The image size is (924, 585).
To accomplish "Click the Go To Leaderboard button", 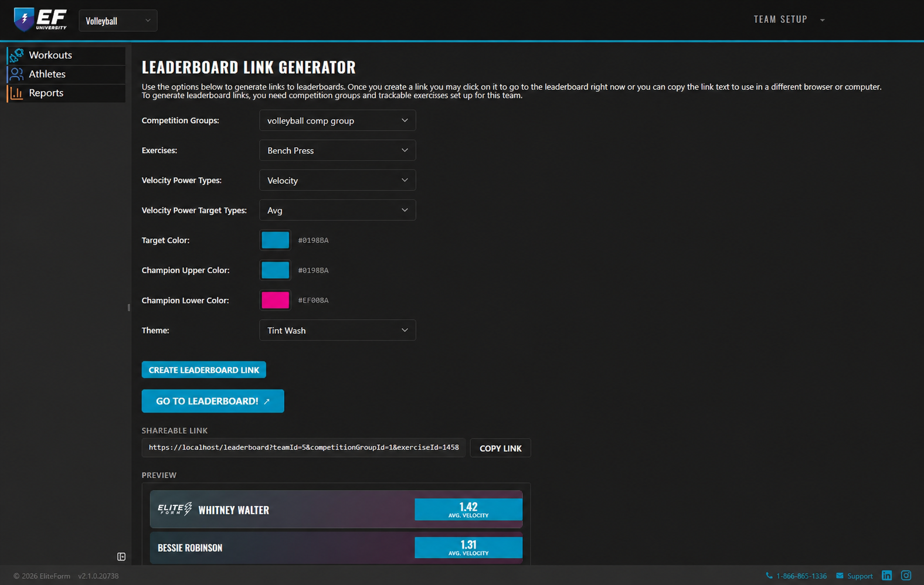I will pos(213,401).
